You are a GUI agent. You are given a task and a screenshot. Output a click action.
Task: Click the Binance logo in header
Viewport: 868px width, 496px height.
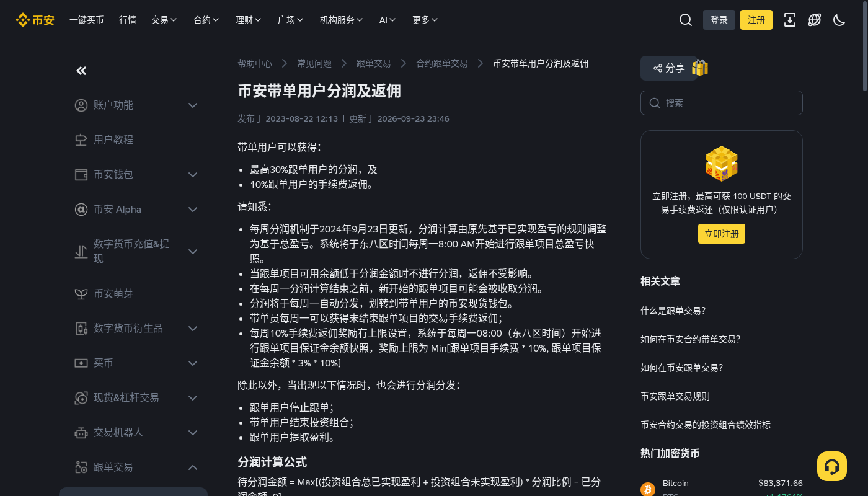(x=35, y=20)
